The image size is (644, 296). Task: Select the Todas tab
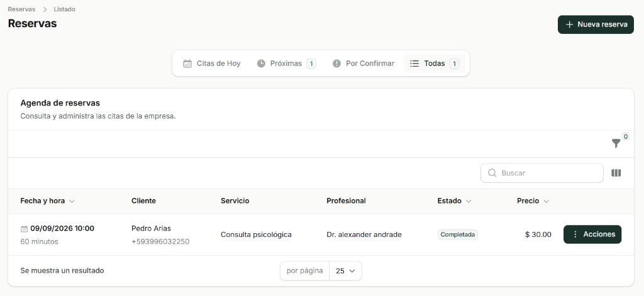pos(434,63)
